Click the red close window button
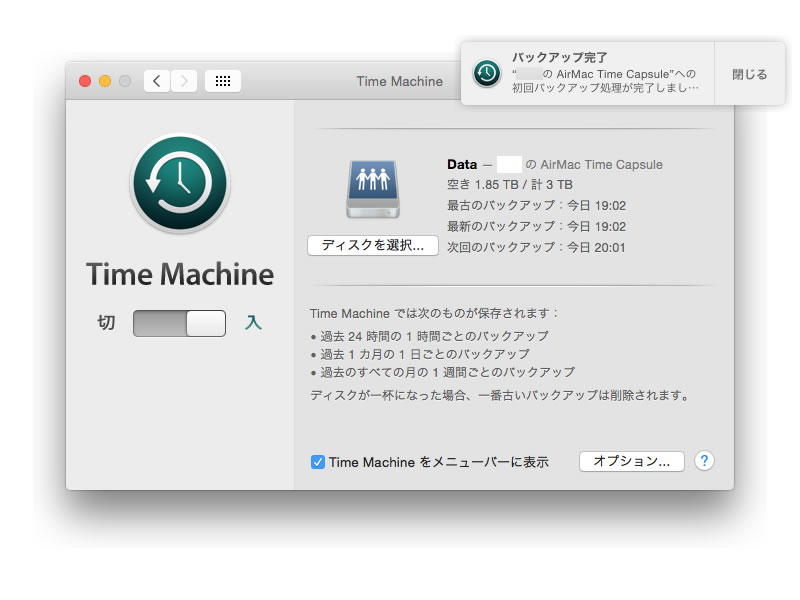The height and width of the screenshot is (600, 800). point(85,81)
